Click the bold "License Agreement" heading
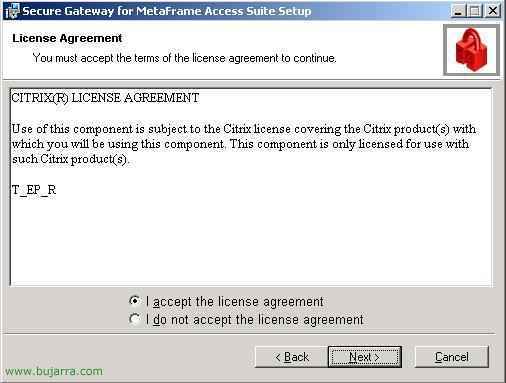506x383 pixels. pos(67,38)
